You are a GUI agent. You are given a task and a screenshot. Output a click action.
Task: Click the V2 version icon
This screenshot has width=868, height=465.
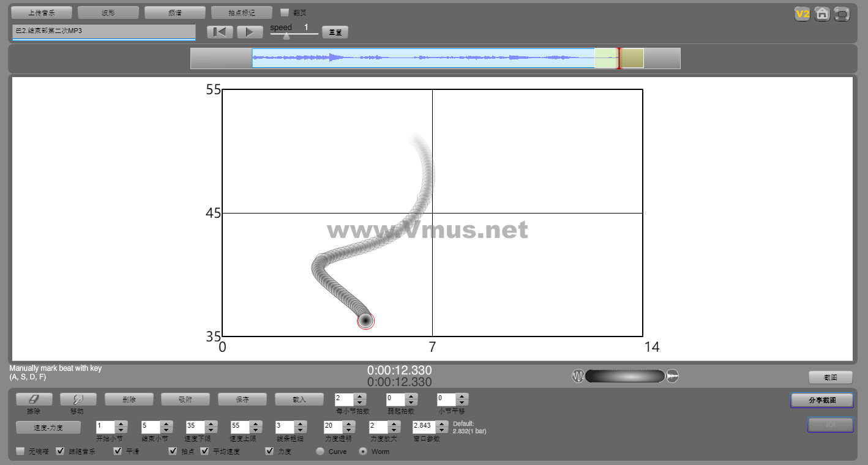point(802,14)
